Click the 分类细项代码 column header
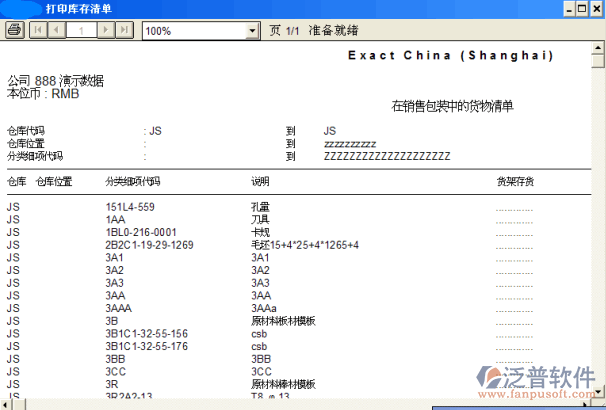The image size is (606, 410). pos(133,182)
